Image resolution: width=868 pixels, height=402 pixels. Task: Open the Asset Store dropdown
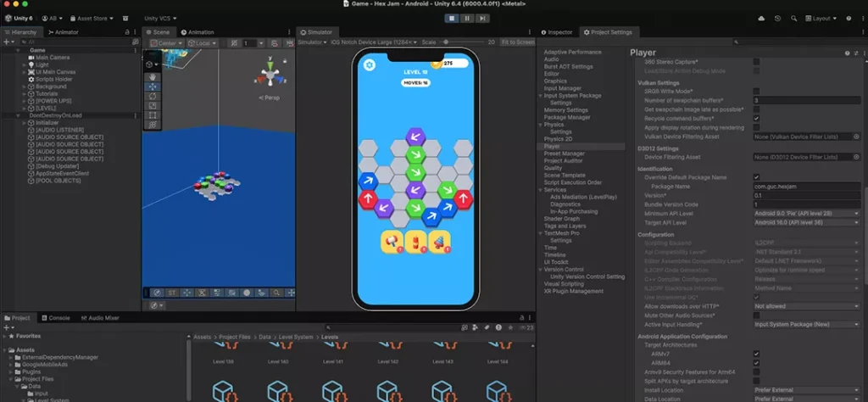(x=92, y=19)
